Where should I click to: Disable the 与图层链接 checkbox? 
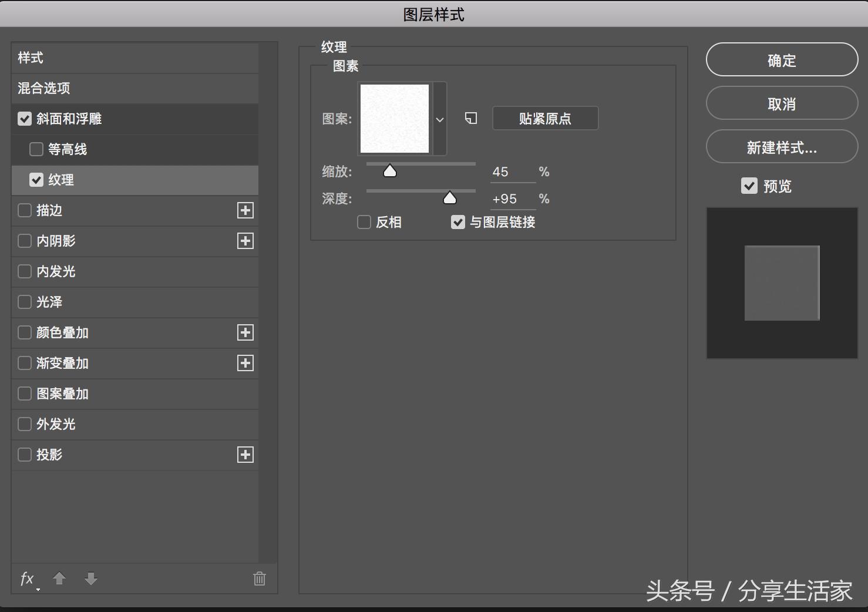click(457, 222)
